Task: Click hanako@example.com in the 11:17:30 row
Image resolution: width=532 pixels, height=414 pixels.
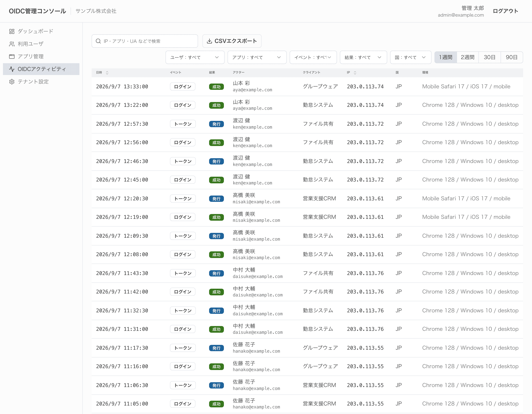Action: (256, 351)
